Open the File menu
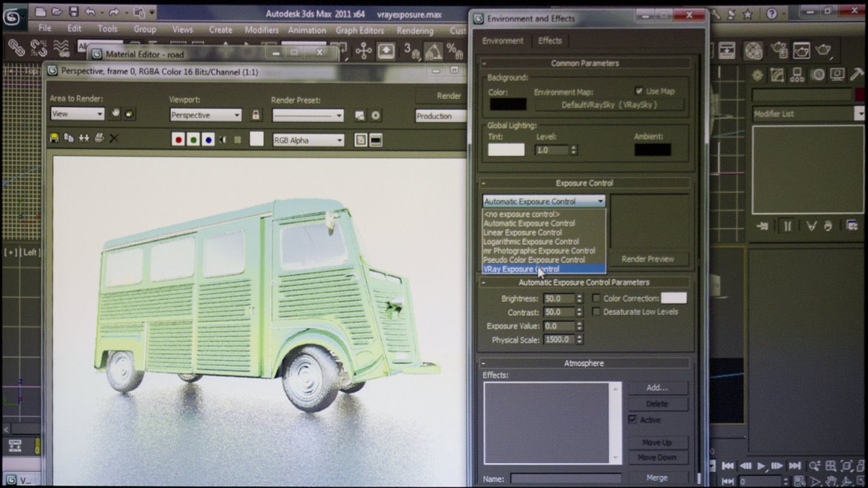868x488 pixels. pyautogui.click(x=45, y=28)
